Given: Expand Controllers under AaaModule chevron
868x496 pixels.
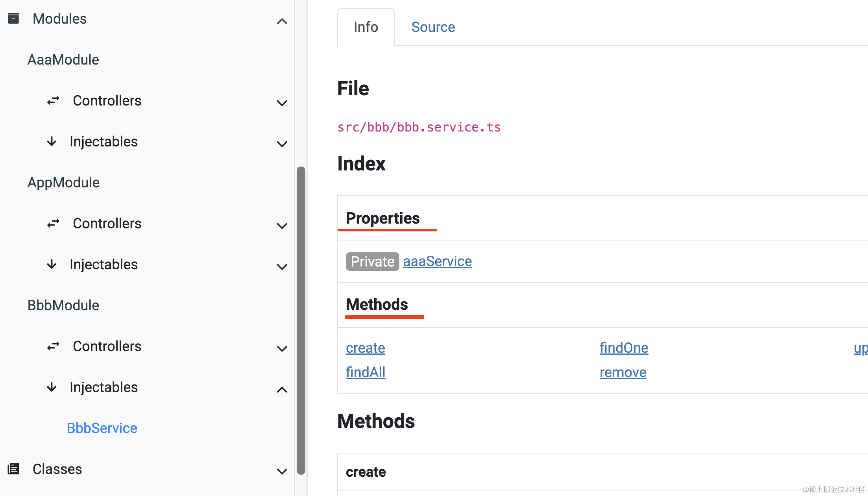Looking at the screenshot, I should 282,103.
